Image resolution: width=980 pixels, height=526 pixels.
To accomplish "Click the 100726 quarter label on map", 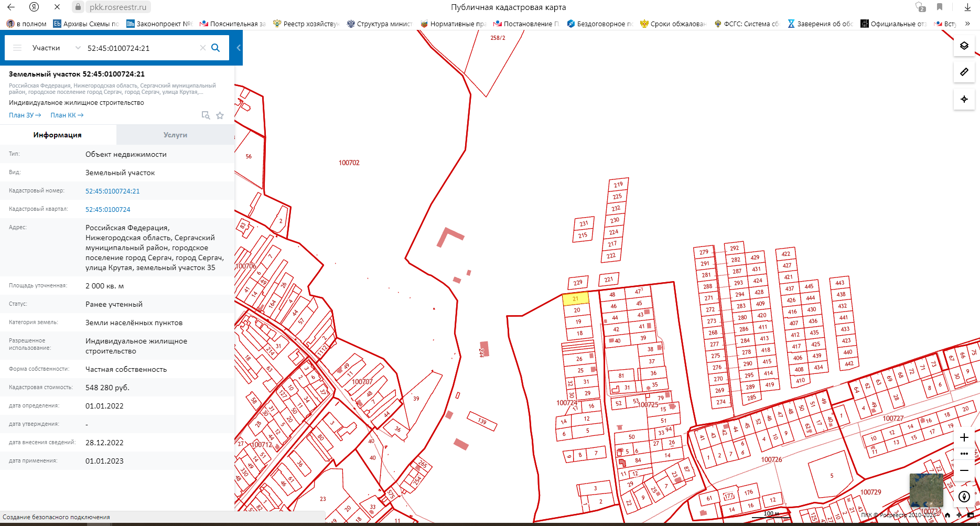I will coord(772,459).
